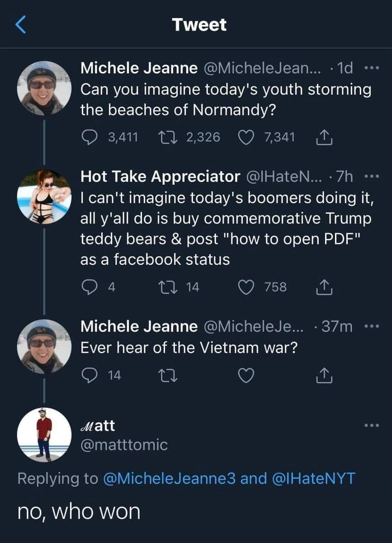Screen dimensions: 392x543
Task: Reply to the Normandy beaches tweet
Action: [89, 137]
